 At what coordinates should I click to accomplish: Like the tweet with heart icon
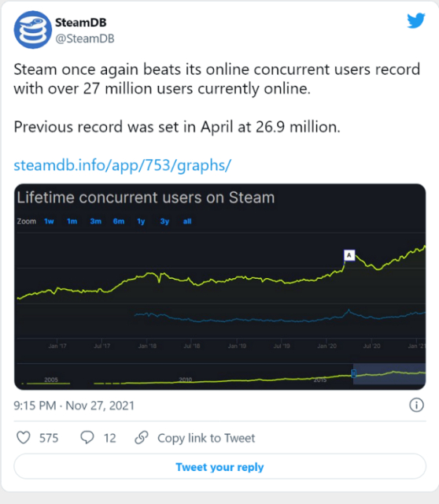coord(24,438)
